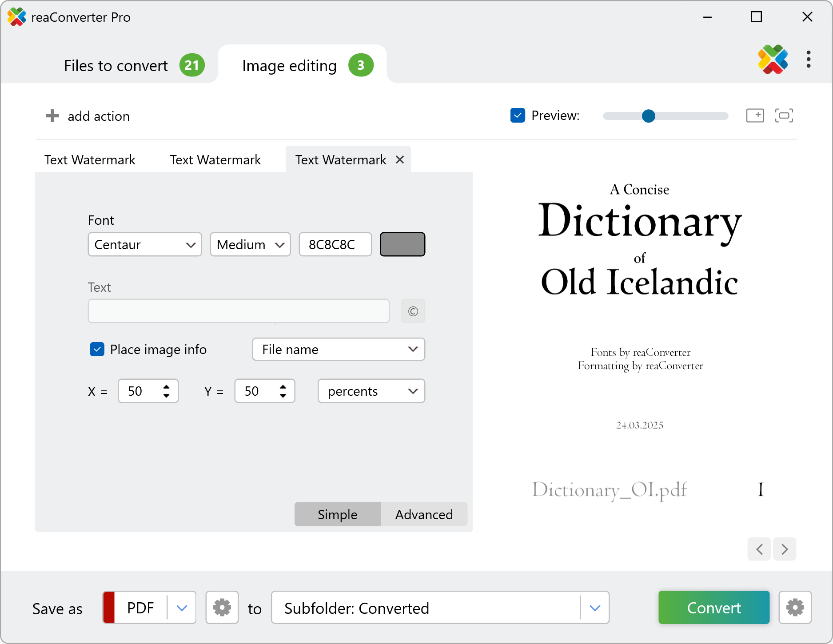
Task: Click the fit-to-window preview icon
Action: tap(784, 115)
